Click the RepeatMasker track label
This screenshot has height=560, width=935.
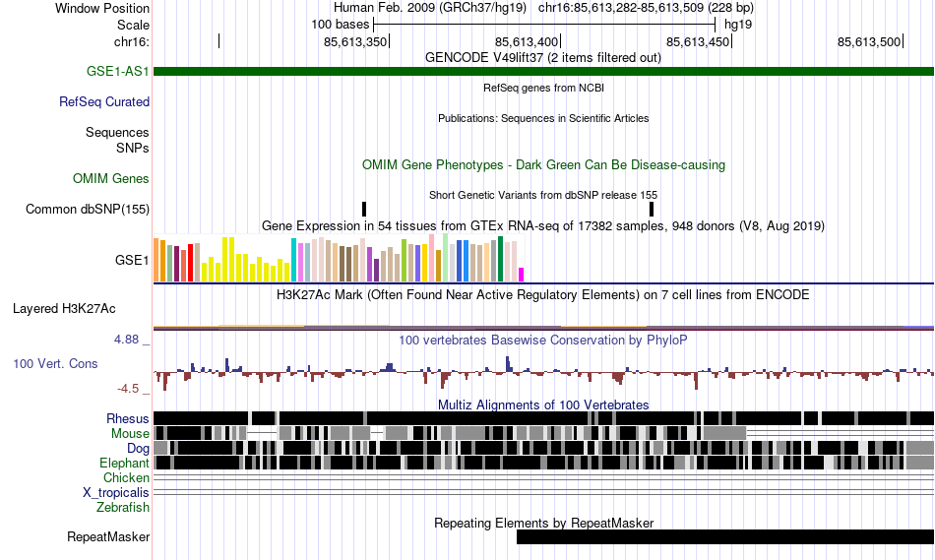coord(108,537)
